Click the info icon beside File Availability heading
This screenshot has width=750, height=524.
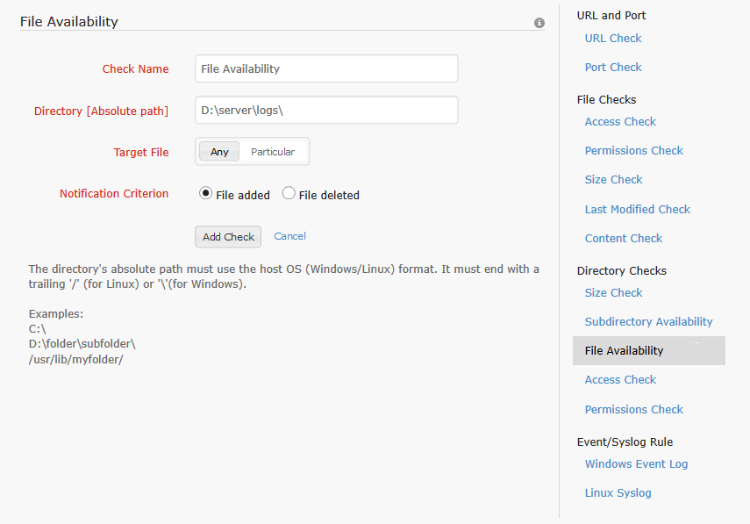539,22
